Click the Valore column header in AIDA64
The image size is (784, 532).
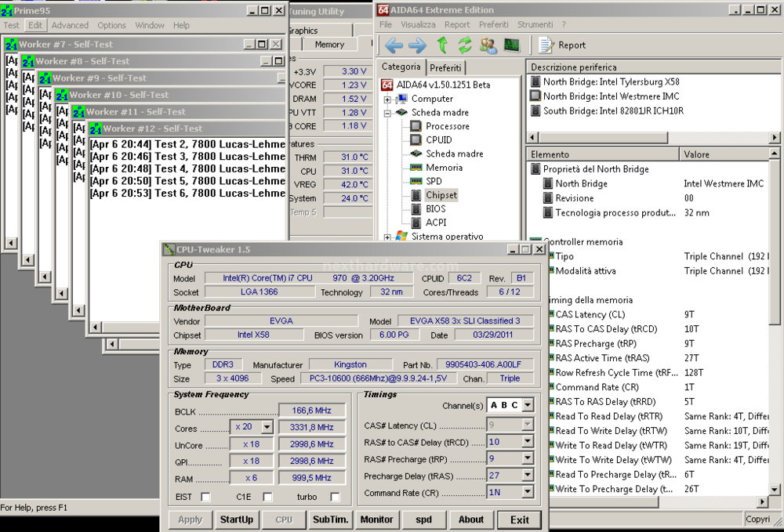point(724,154)
